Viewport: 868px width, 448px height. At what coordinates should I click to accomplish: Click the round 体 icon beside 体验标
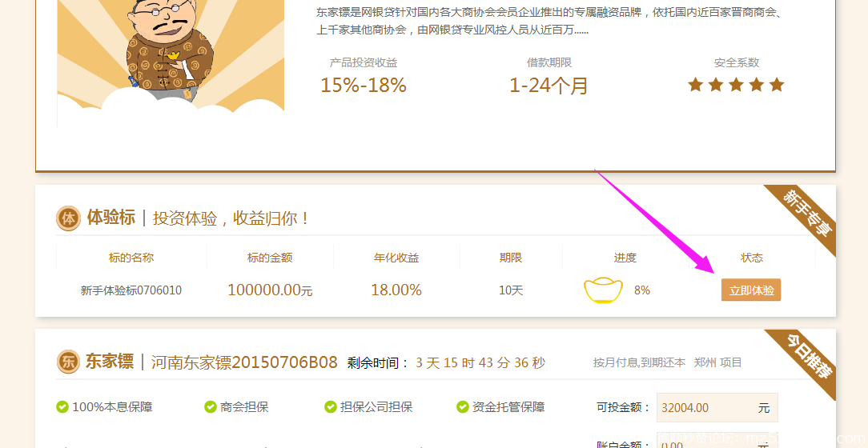[68, 218]
